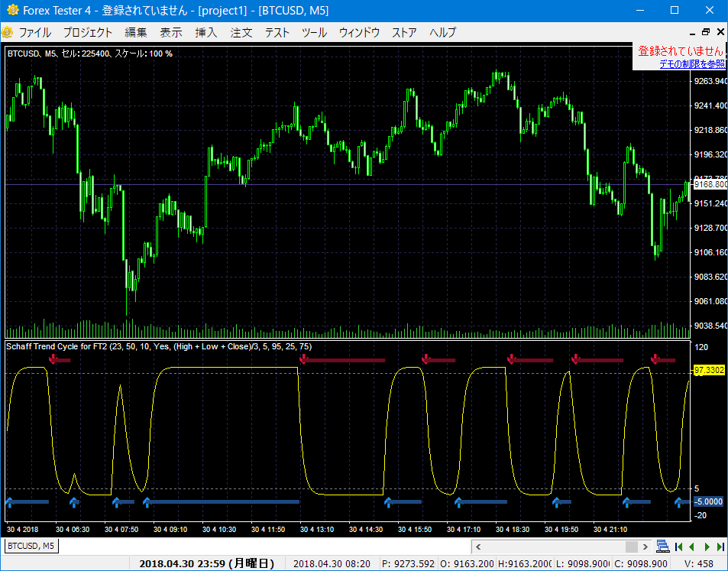Image resolution: width=728 pixels, height=571 pixels.
Task: Open the ストア menu
Action: pos(404,33)
